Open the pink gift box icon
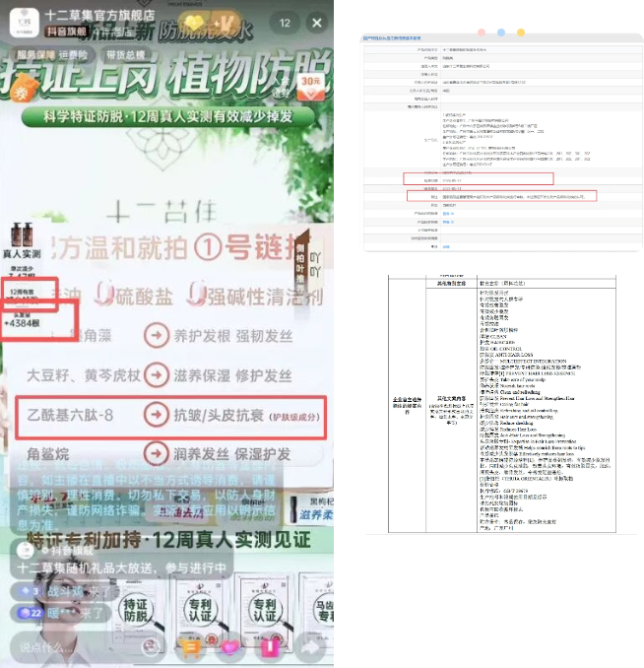Screen dimensions: 644x668 point(270,647)
